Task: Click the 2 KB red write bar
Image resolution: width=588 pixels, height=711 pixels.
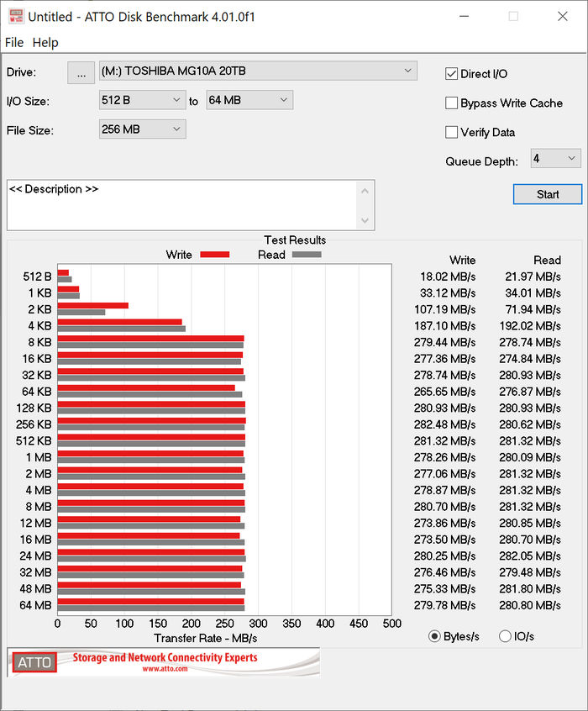Action: click(93, 306)
